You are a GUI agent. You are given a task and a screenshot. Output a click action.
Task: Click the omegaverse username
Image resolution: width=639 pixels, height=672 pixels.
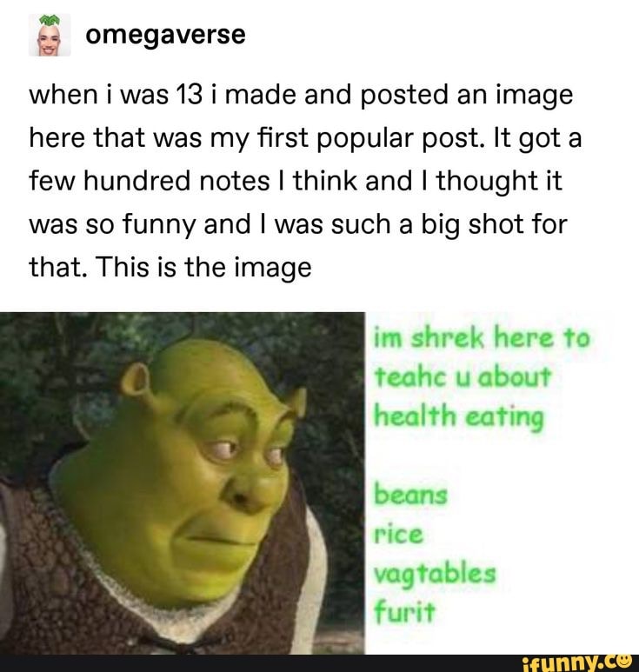click(x=165, y=34)
